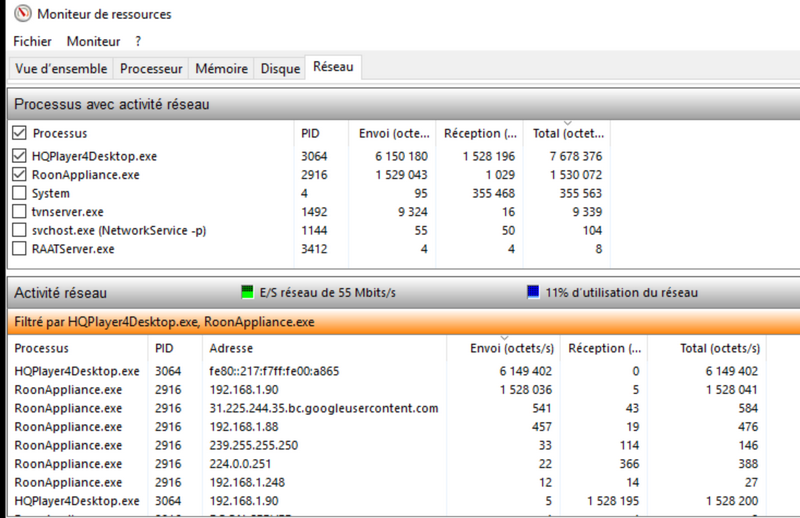This screenshot has height=518, width=800.
Task: Check the tvnserver.exe checkbox
Action: (x=19, y=211)
